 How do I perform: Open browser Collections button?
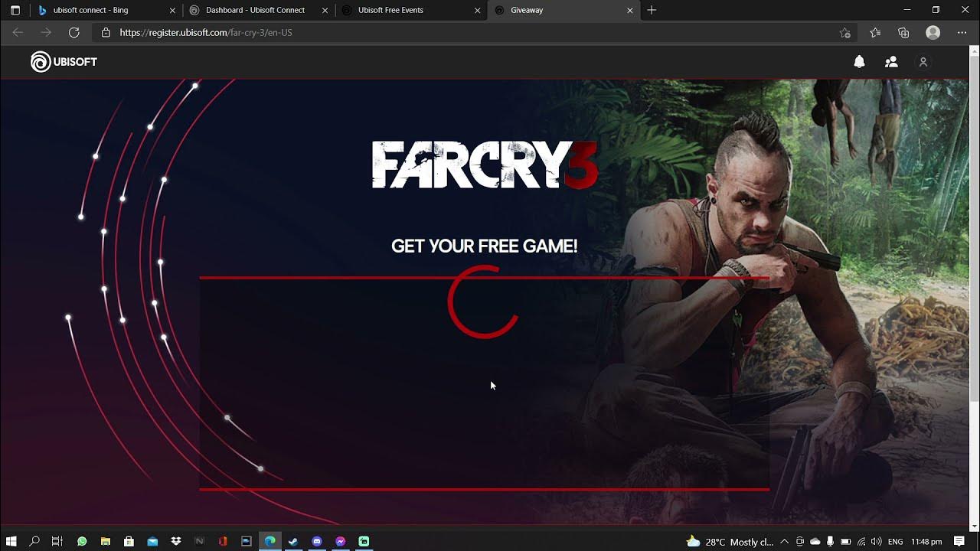pyautogui.click(x=903, y=32)
